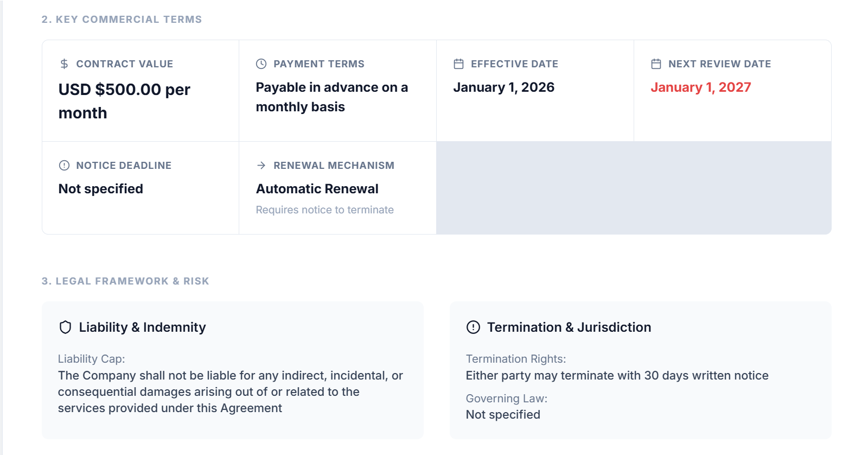This screenshot has width=868, height=455.
Task: Click the dollar sign icon beside Contract Value
Action: click(x=63, y=64)
